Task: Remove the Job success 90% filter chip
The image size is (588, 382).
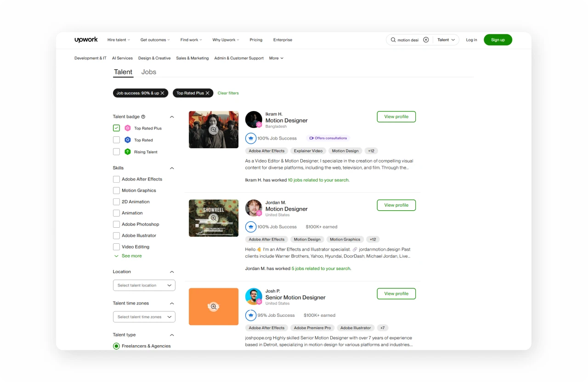Action: coord(162,93)
